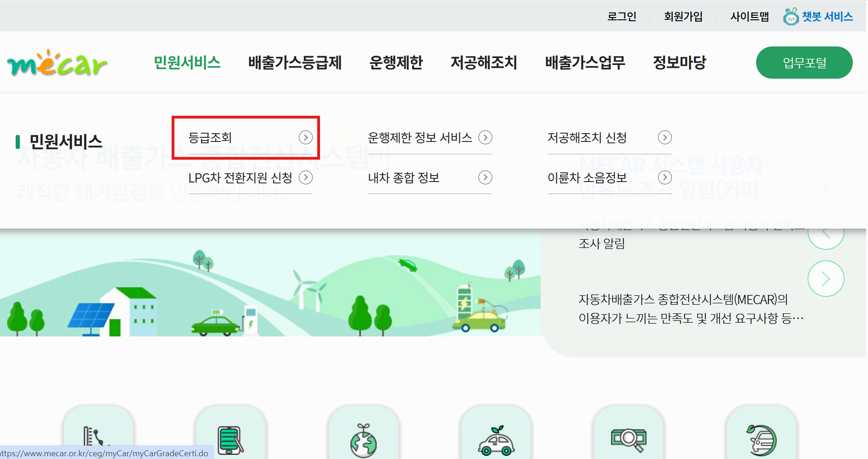Viewport: 868px width, 459px height.
Task: Advance the notice carousel with right arrow
Action: click(826, 278)
